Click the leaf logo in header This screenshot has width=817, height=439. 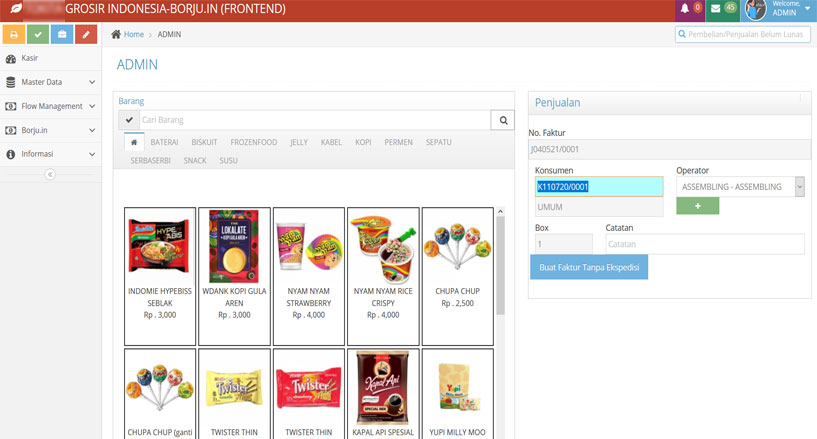click(x=16, y=9)
